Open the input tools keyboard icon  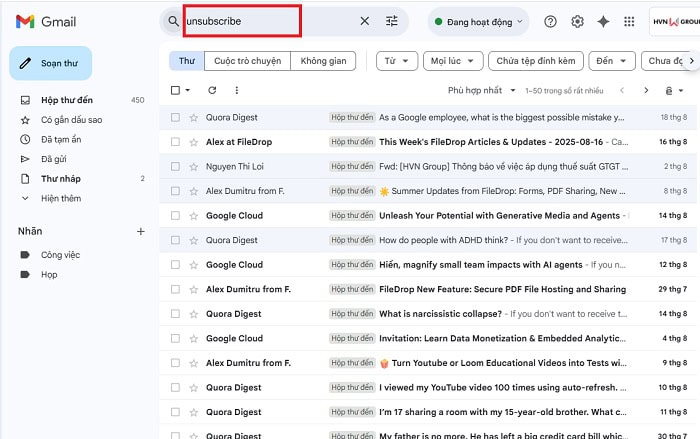(669, 91)
